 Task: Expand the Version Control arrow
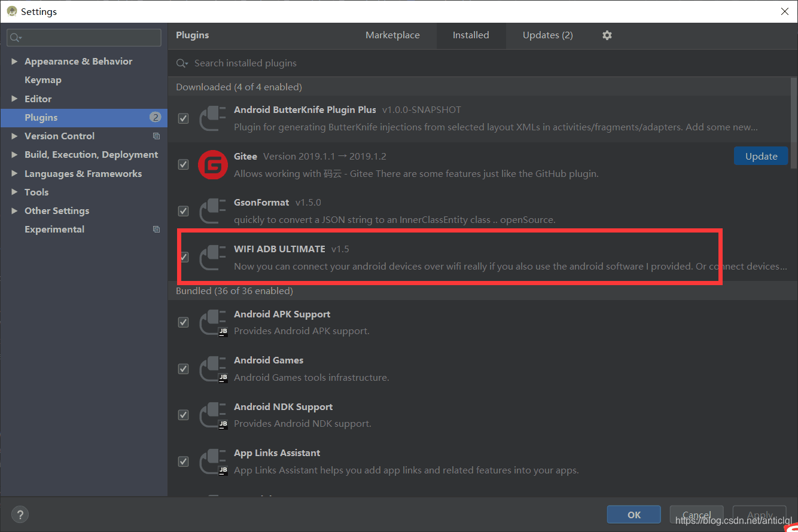point(14,136)
